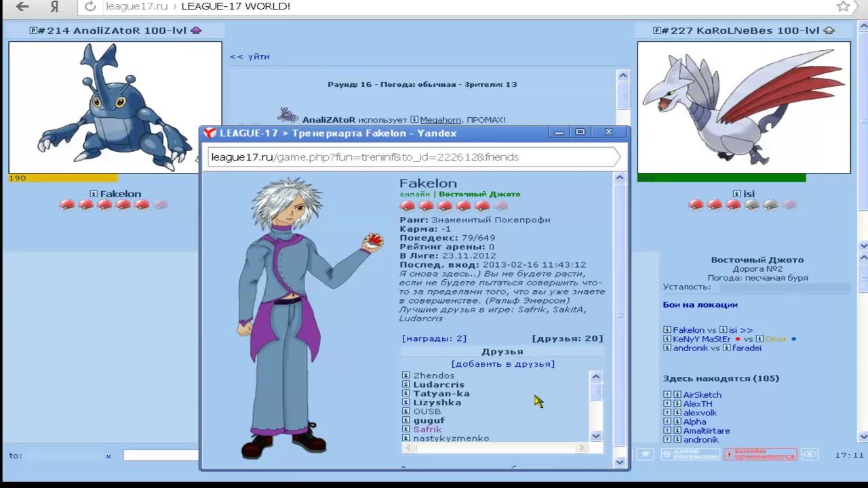Click the 'to:' recipient field in chat

tap(65, 455)
